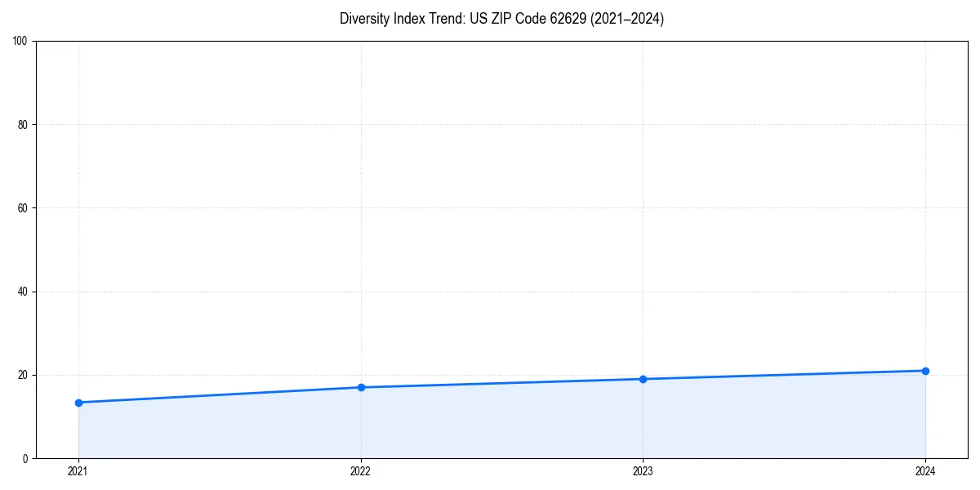Click the 100 y-axis tick label
This screenshot has height=490, width=980.
click(x=23, y=38)
